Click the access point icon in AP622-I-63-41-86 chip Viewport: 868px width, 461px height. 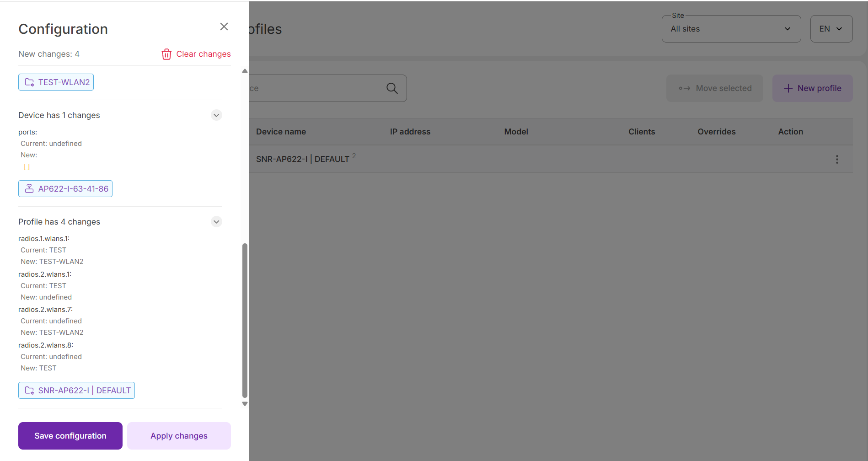click(29, 189)
